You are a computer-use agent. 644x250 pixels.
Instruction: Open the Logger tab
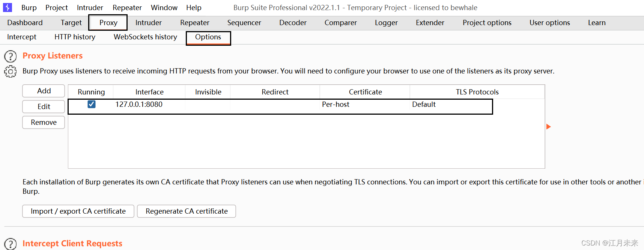[x=386, y=22]
